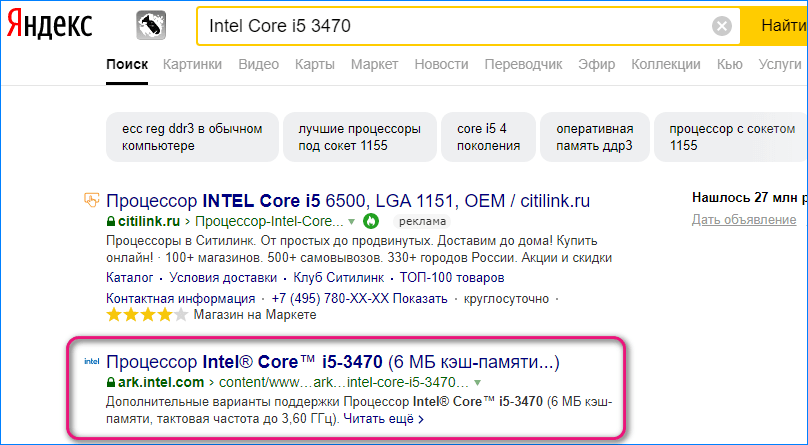Open the dropdown arrow after ark.intel.com URL
The height and width of the screenshot is (445, 808).
click(478, 382)
